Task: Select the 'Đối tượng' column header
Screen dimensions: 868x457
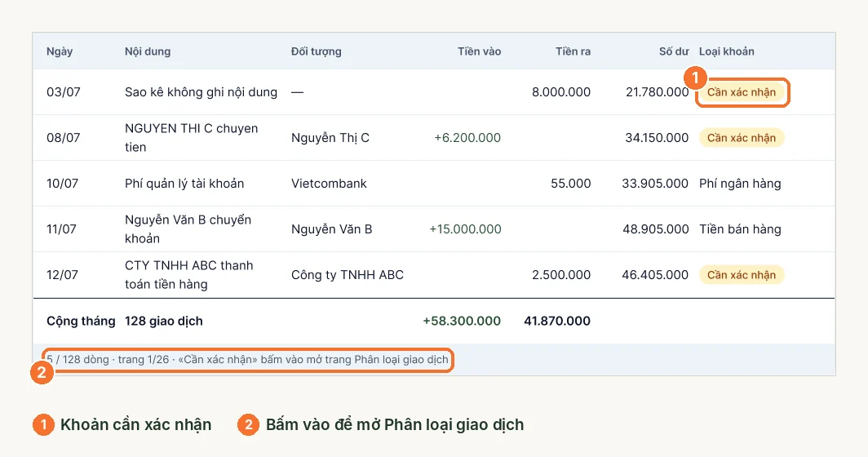Action: [316, 51]
